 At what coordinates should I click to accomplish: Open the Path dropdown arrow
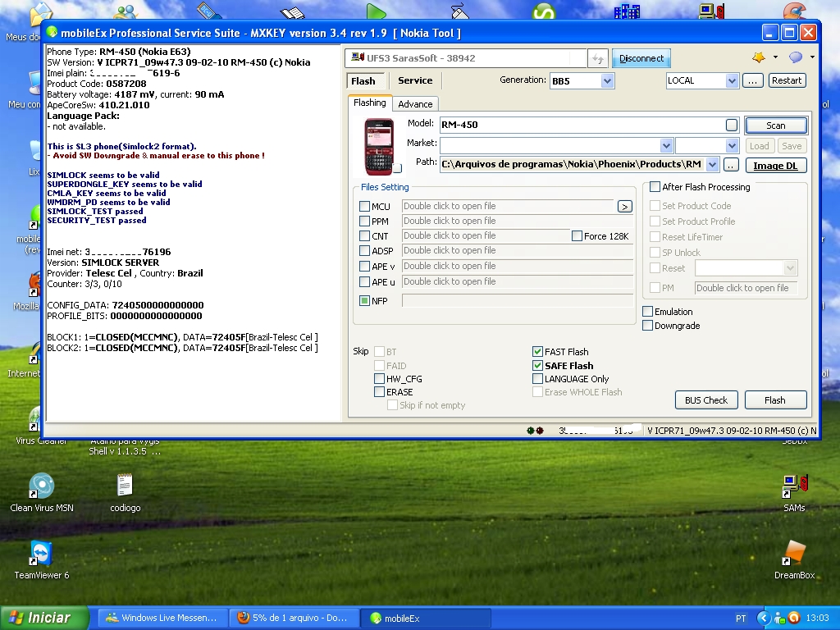click(712, 164)
